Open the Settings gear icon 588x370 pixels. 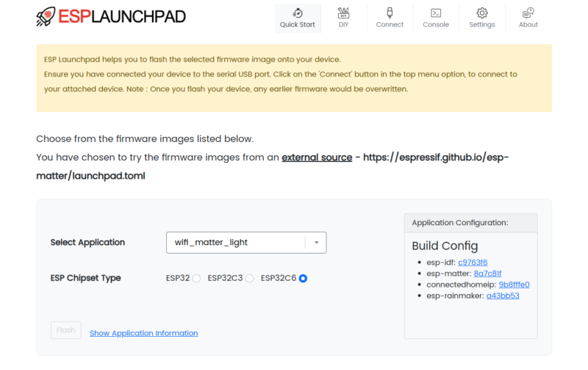click(482, 13)
